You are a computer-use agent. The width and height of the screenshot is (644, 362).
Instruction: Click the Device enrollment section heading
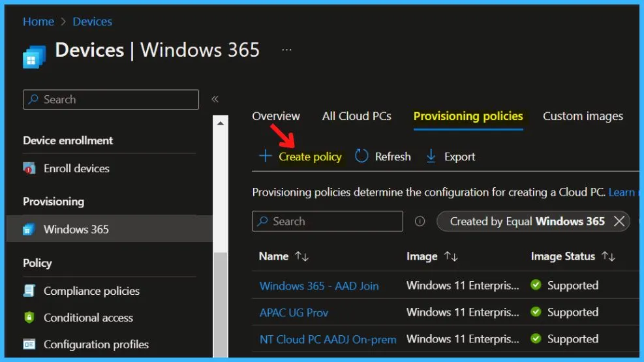(x=68, y=140)
